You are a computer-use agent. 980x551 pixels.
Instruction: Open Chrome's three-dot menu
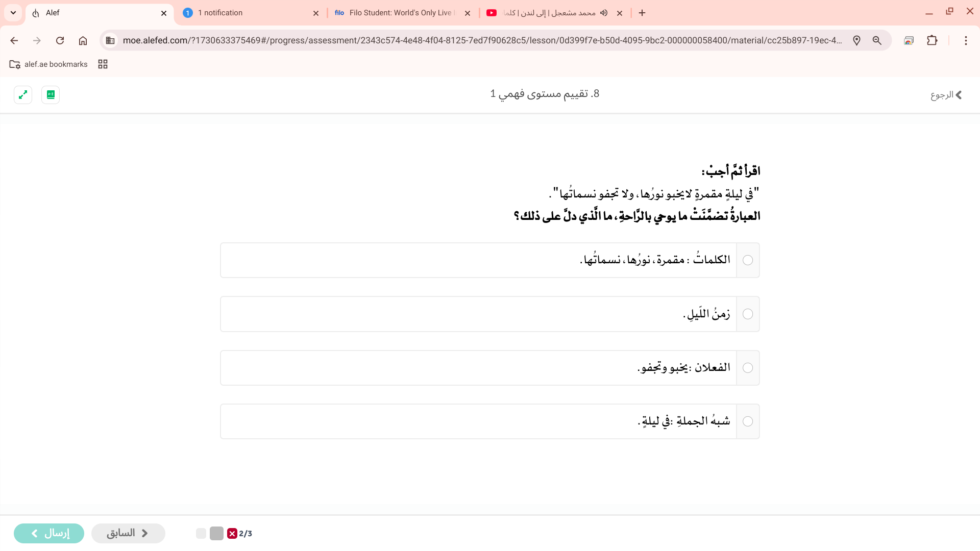[965, 40]
